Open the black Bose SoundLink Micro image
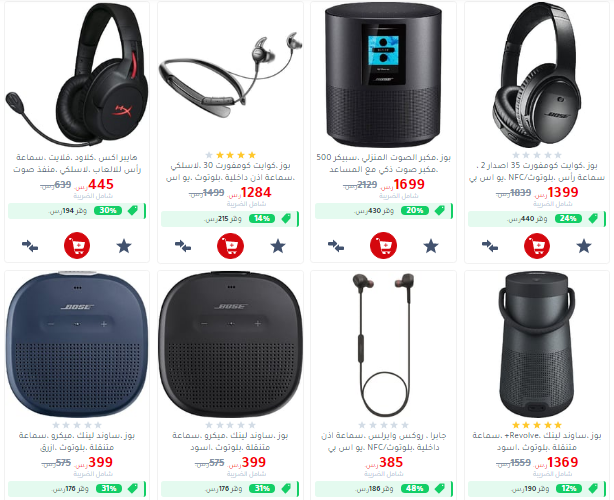Screen dimensions: 614x500 (x=230, y=344)
